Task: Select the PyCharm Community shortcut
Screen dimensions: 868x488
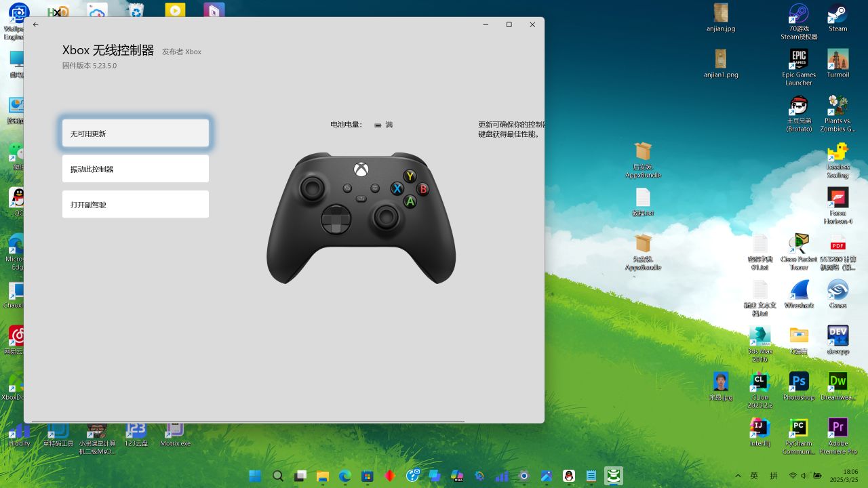Action: 799,436
